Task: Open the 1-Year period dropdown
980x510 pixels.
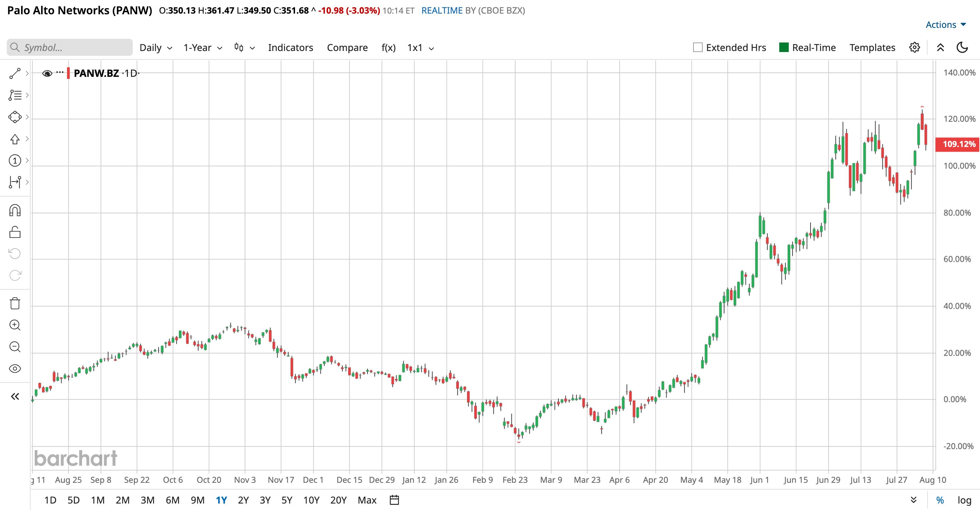Action: pyautogui.click(x=203, y=48)
